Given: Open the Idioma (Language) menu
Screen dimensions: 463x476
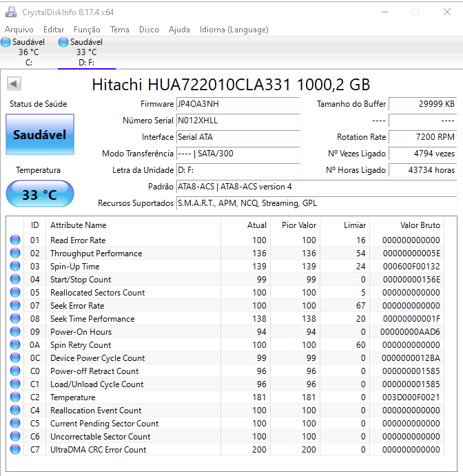Looking at the screenshot, I should (234, 30).
